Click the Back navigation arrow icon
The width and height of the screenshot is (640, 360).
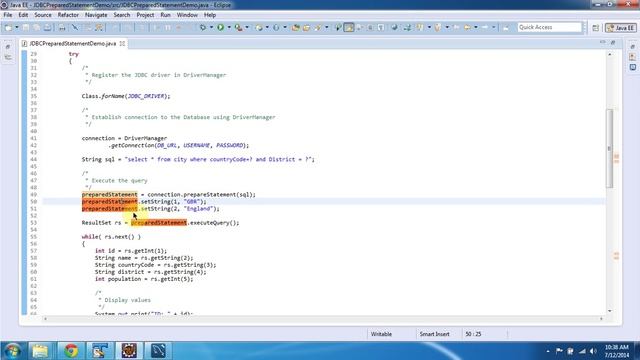(x=467, y=27)
